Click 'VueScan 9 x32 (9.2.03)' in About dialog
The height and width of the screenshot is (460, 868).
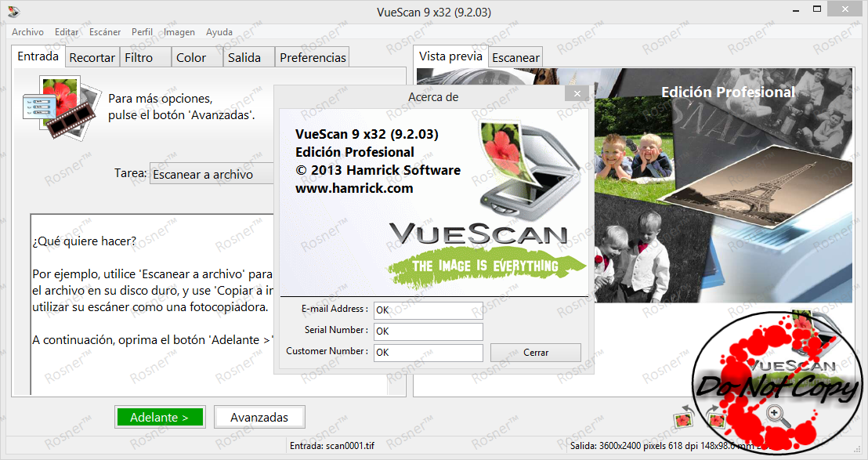(x=367, y=135)
